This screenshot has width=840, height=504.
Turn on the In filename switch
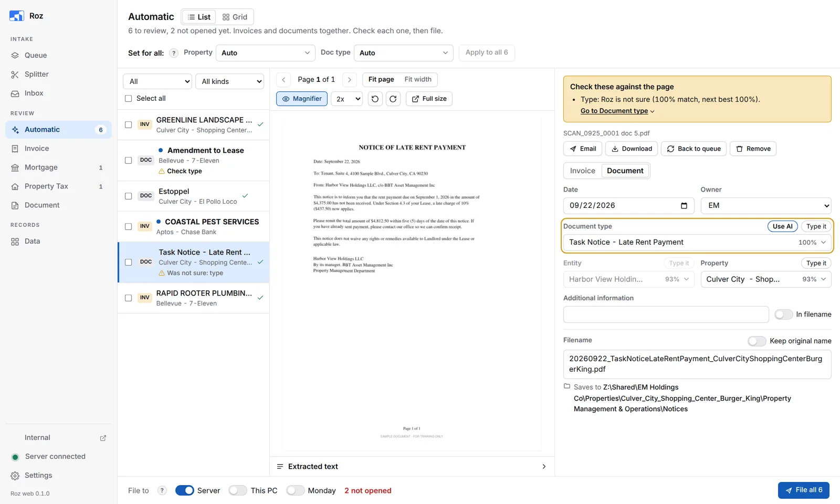click(x=783, y=314)
